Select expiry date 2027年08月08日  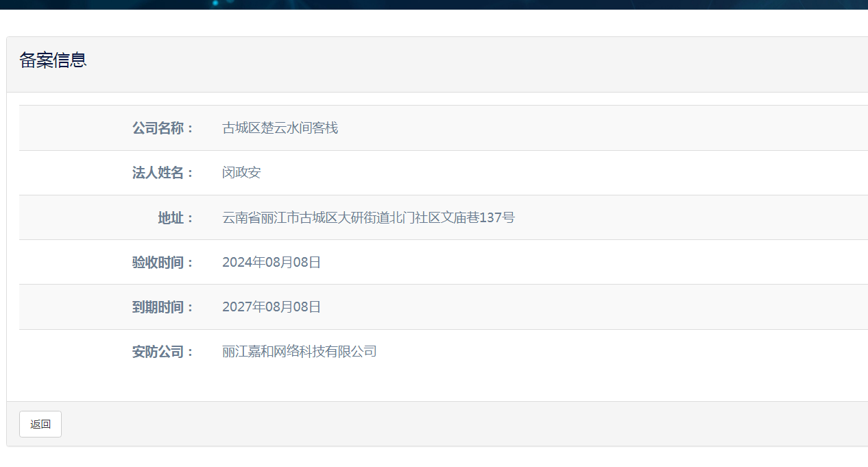pos(272,307)
